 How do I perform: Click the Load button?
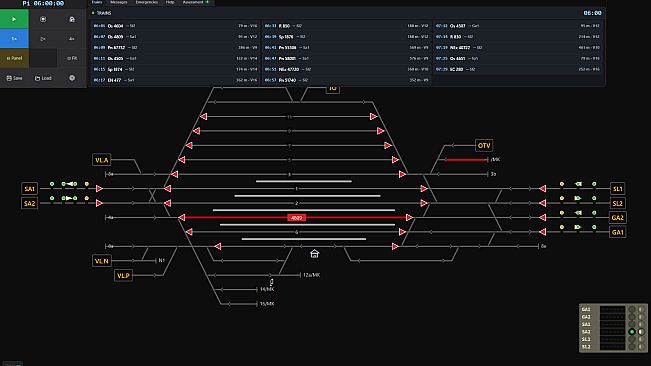tap(43, 78)
